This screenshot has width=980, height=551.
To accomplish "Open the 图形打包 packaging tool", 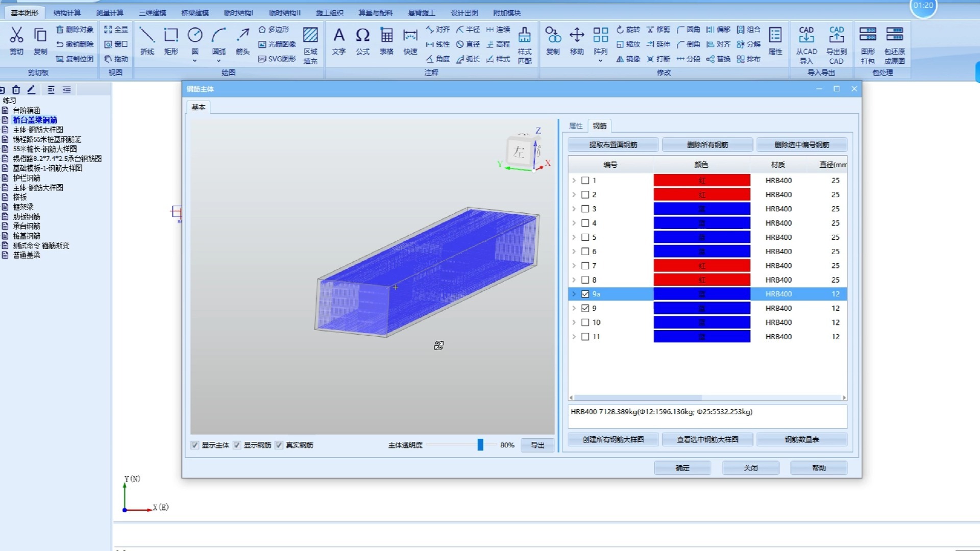I will (x=868, y=45).
